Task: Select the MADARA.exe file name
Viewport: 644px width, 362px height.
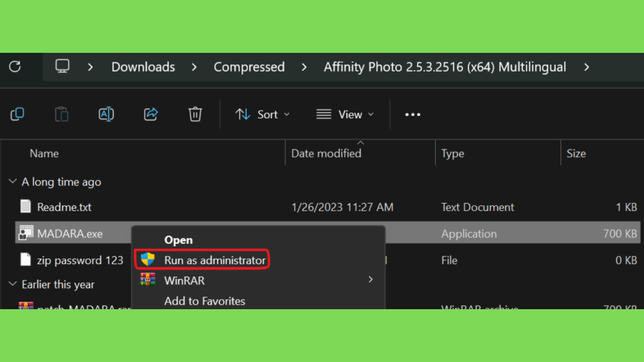Action: [x=70, y=234]
